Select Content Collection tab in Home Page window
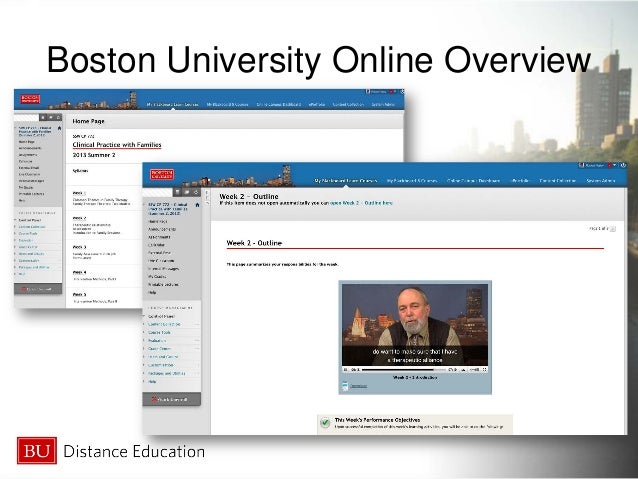 [x=348, y=105]
